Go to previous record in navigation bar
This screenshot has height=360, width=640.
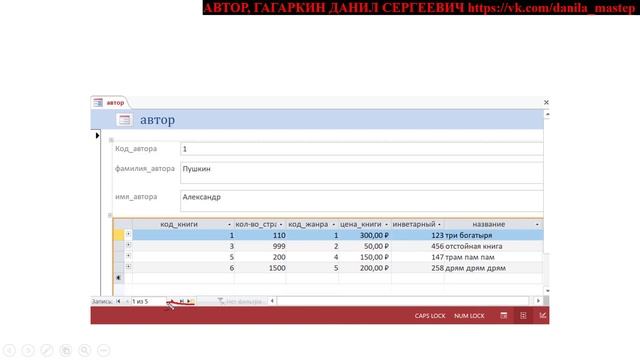(x=127, y=301)
